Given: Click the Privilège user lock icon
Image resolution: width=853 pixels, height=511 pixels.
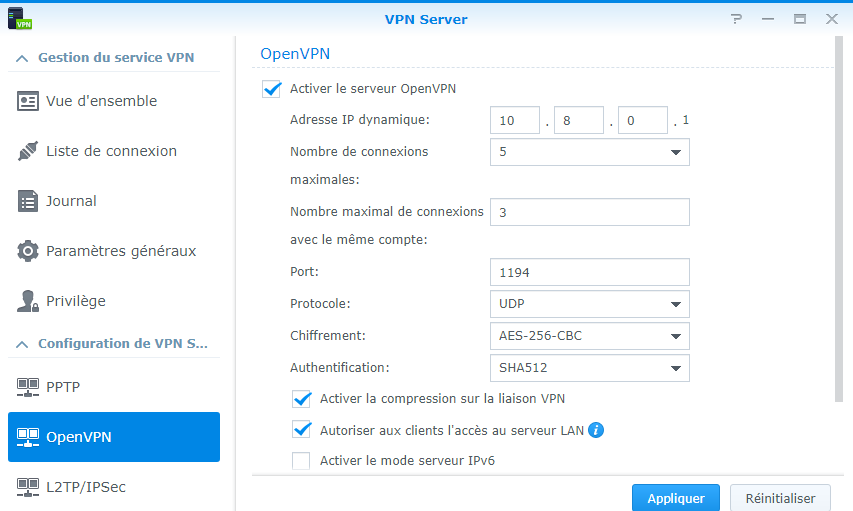Looking at the screenshot, I should click(28, 301).
